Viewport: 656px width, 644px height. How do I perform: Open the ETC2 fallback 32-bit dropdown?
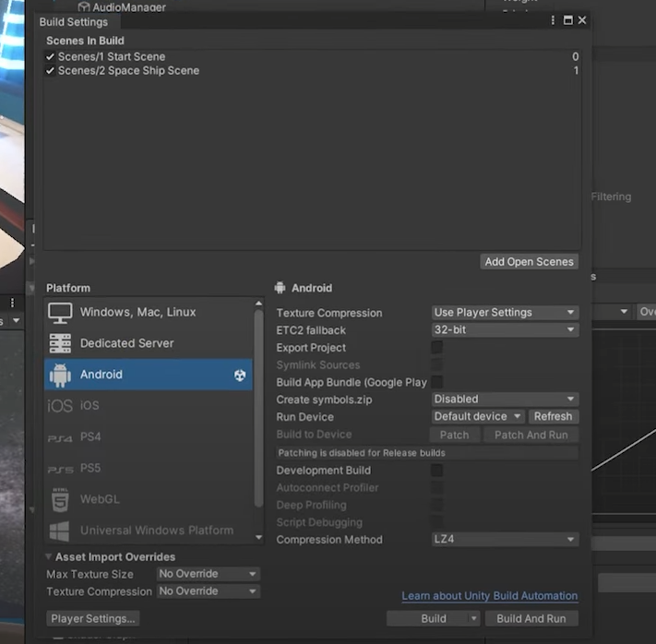[x=505, y=329]
